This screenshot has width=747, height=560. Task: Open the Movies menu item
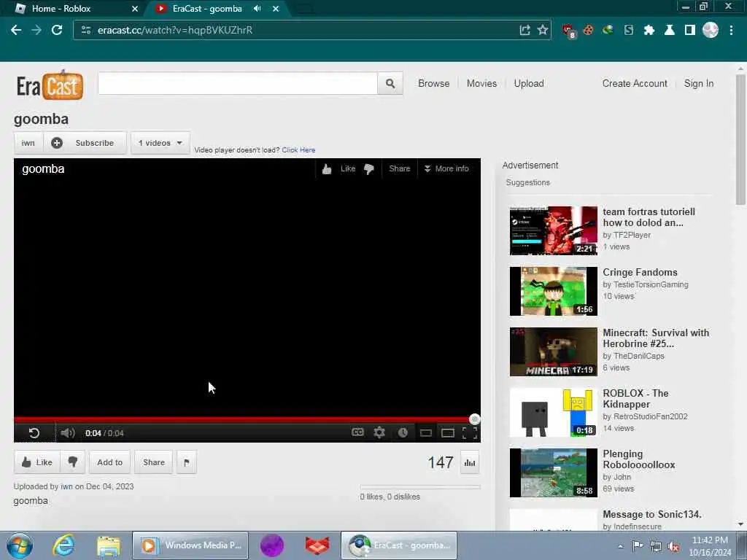(481, 83)
